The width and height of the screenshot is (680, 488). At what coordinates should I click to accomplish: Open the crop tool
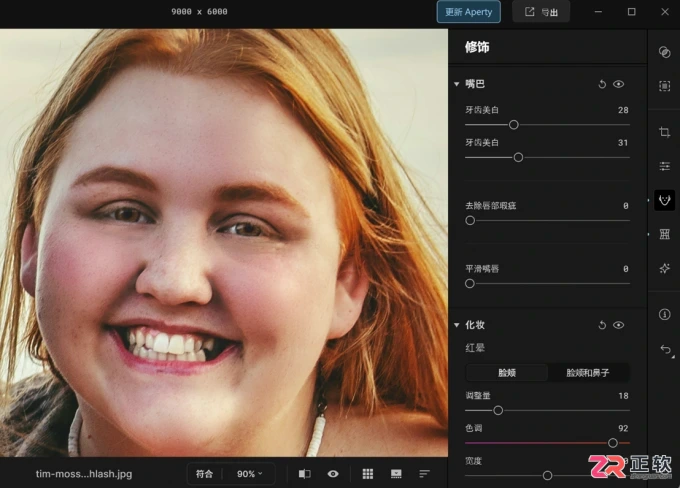[664, 132]
